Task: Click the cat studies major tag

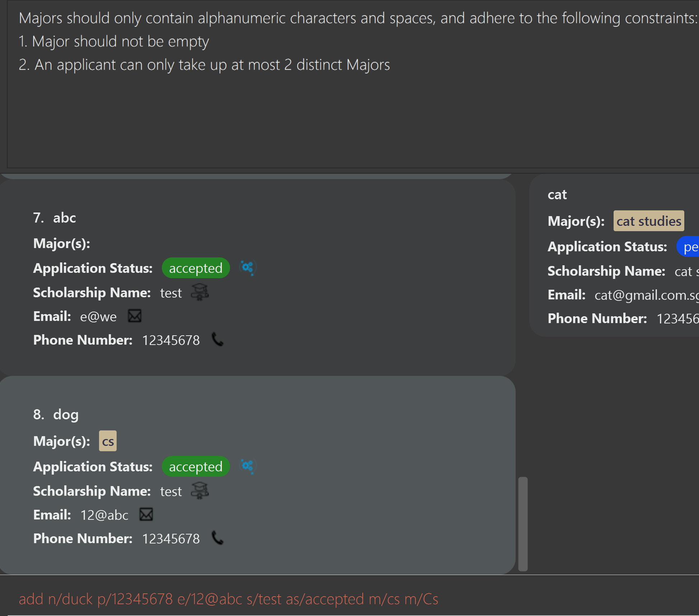Action: click(x=648, y=221)
